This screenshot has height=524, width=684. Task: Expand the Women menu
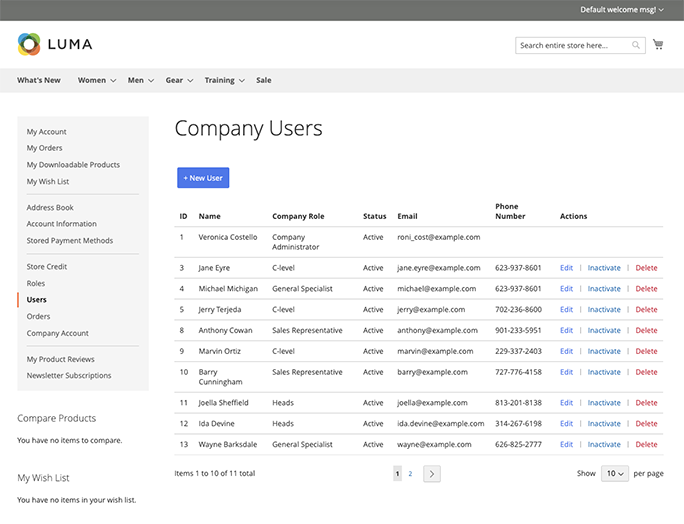pos(97,80)
